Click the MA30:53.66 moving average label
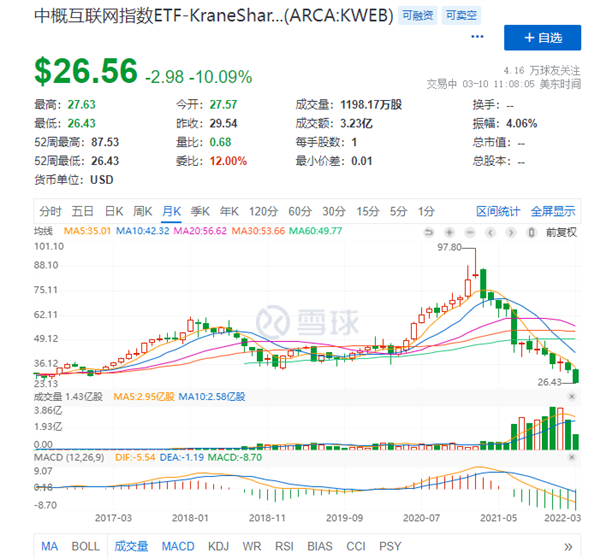Viewport: 600px width, 558px height. click(x=258, y=231)
